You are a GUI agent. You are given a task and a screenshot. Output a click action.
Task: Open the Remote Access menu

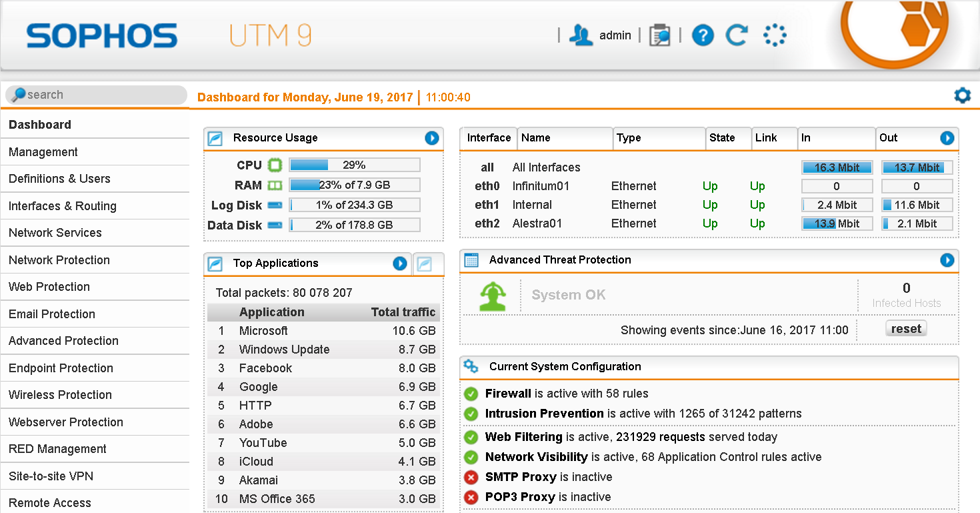point(95,502)
